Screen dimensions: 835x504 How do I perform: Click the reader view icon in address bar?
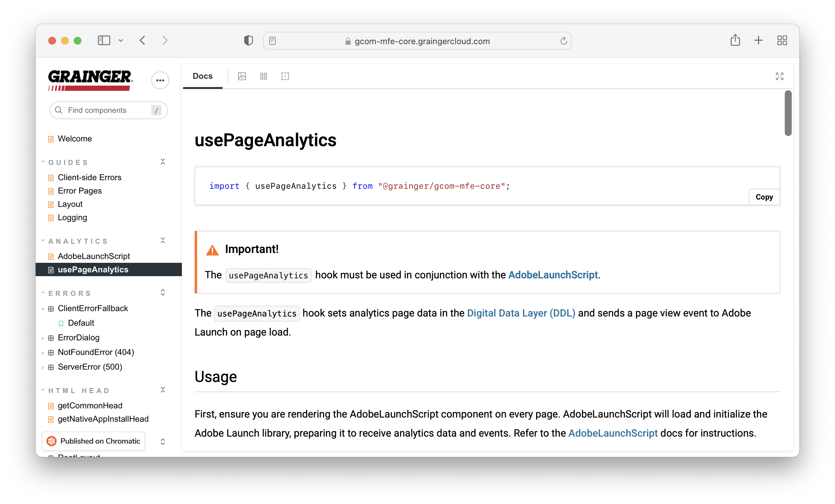pyautogui.click(x=273, y=41)
